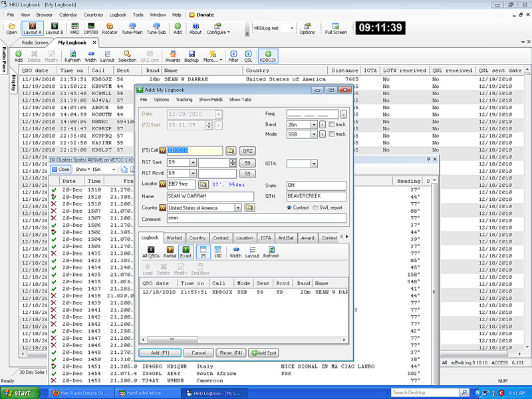Click the country lookup icon
Image resolution: width=532 pixels, height=399 pixels.
[249, 207]
